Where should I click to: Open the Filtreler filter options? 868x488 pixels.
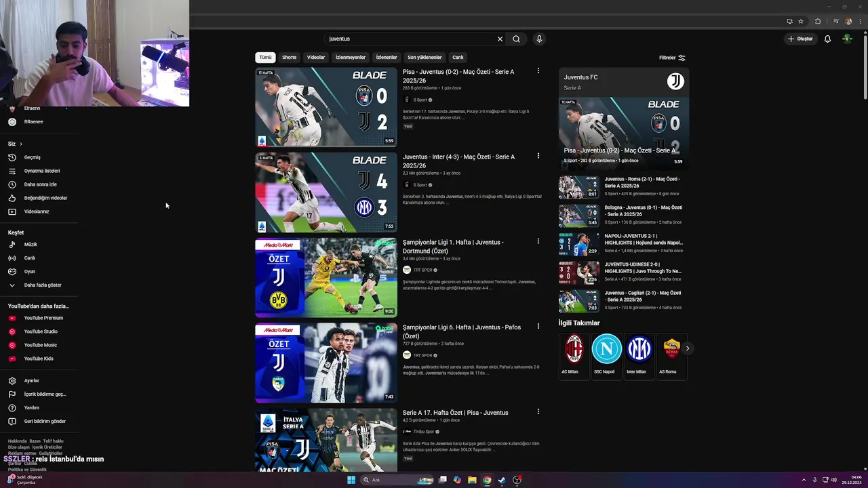point(672,58)
